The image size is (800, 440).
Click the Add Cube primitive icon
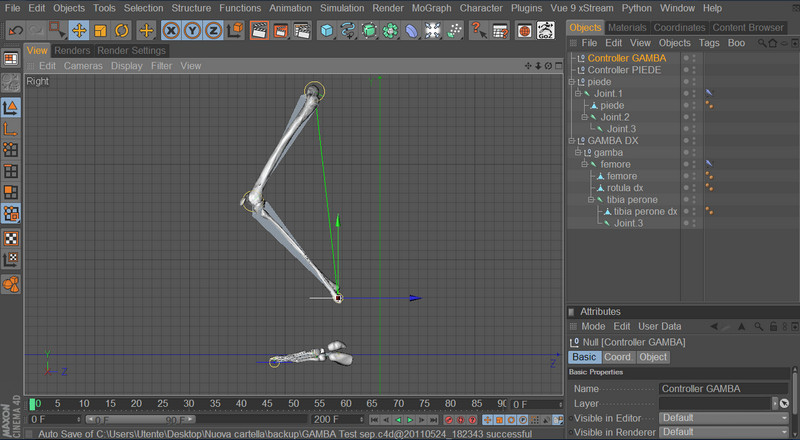click(326, 31)
